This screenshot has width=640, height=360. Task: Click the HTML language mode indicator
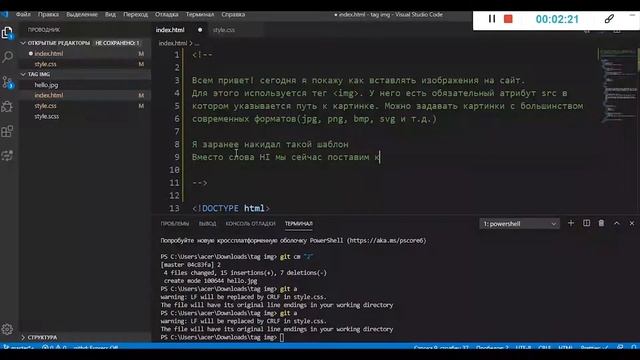click(x=565, y=348)
